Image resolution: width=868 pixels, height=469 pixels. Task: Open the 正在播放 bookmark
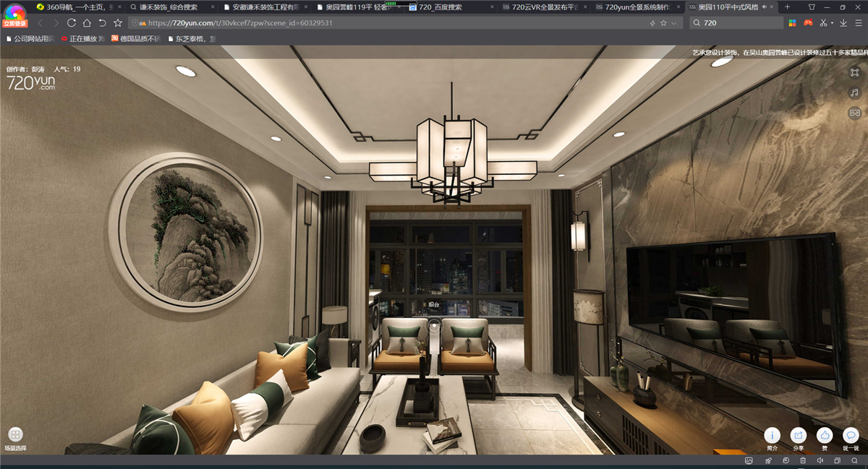[x=85, y=39]
